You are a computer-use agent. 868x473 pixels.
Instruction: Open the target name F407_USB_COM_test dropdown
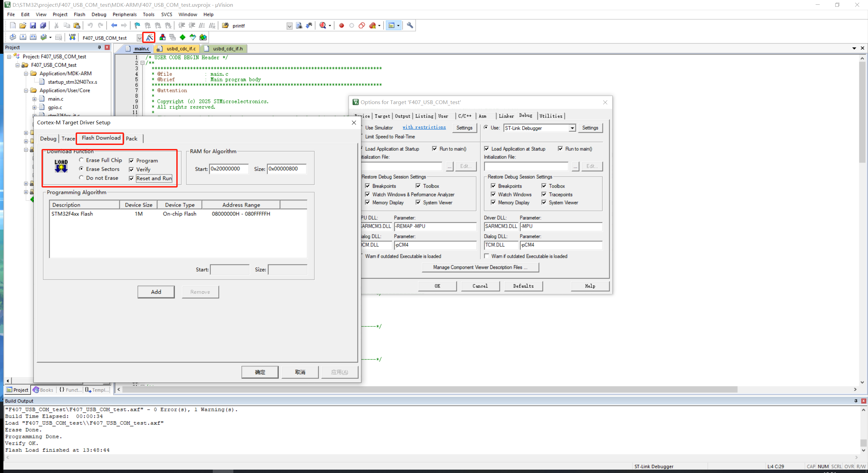tap(139, 38)
